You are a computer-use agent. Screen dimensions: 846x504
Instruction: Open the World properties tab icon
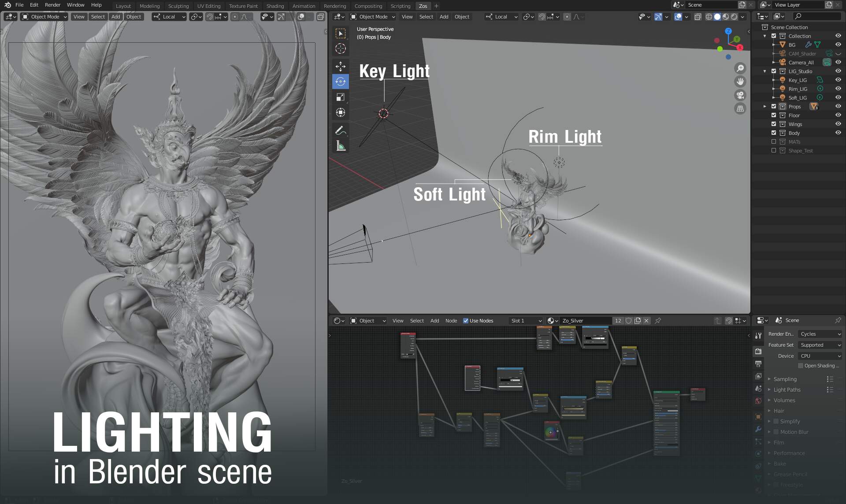758,400
